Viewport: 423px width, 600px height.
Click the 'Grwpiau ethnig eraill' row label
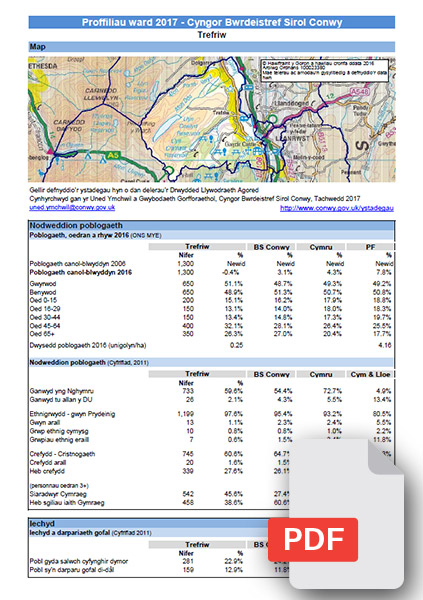(x=59, y=440)
